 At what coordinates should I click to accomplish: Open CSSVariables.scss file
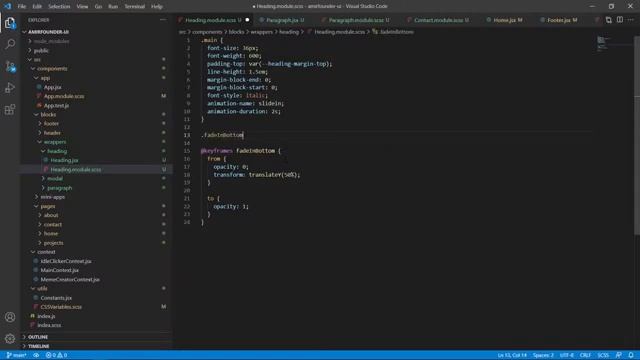tap(61, 307)
